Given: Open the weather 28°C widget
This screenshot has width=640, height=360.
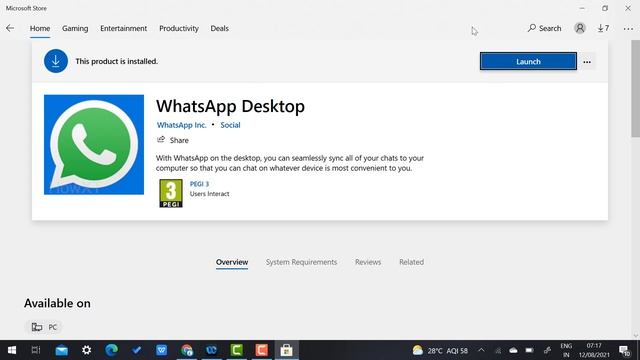Looking at the screenshot, I should (x=440, y=350).
